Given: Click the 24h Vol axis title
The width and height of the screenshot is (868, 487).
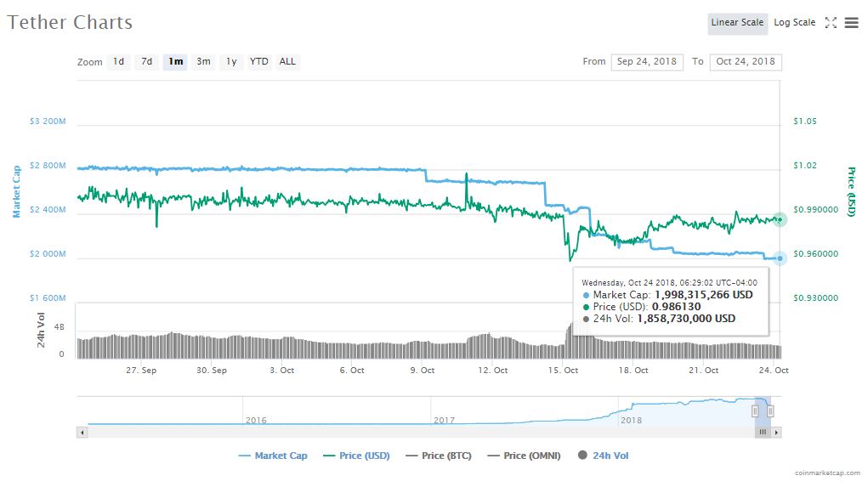Looking at the screenshot, I should click(x=41, y=330).
